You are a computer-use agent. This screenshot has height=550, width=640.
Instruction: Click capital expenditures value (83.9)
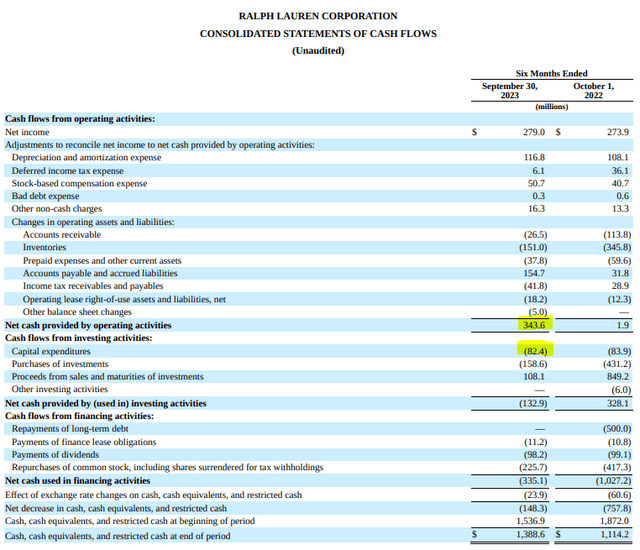pos(619,351)
